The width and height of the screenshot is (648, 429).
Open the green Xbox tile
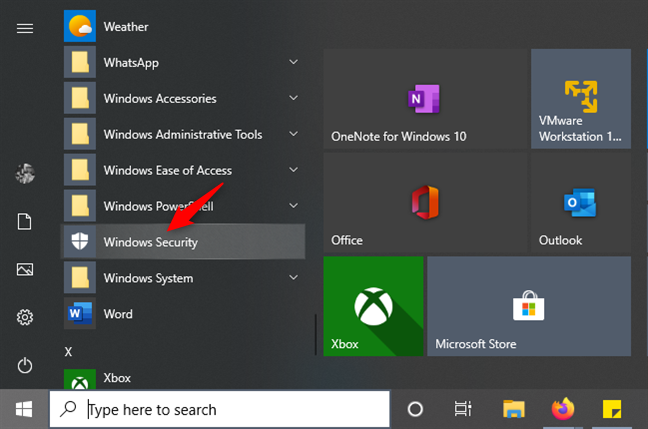(x=374, y=306)
